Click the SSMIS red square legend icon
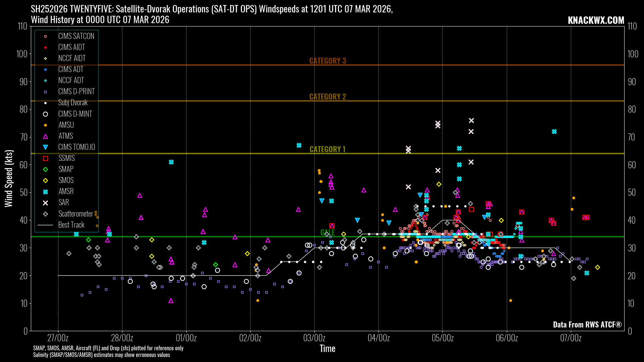The image size is (644, 362). (46, 158)
